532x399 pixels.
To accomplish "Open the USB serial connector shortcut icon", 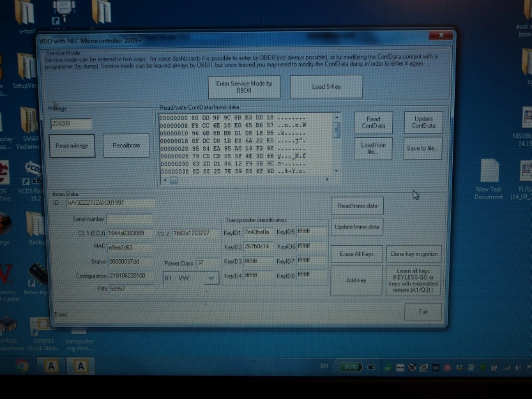I will coord(63,13).
